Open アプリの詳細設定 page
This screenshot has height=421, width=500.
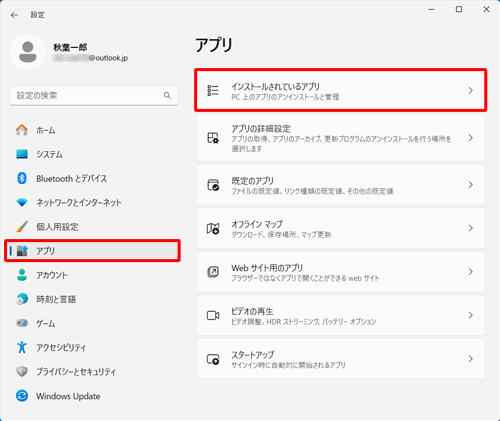point(340,138)
